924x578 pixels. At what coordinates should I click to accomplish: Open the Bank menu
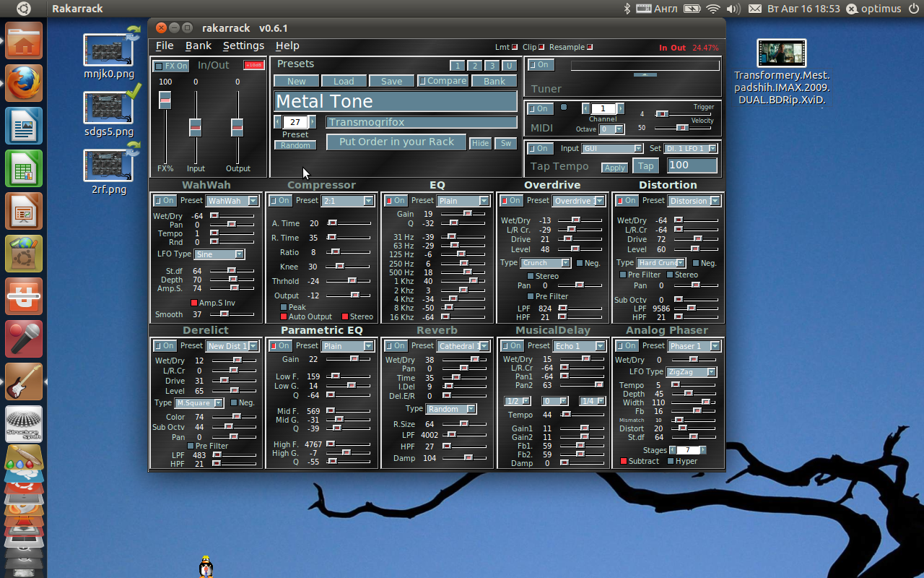click(x=199, y=46)
